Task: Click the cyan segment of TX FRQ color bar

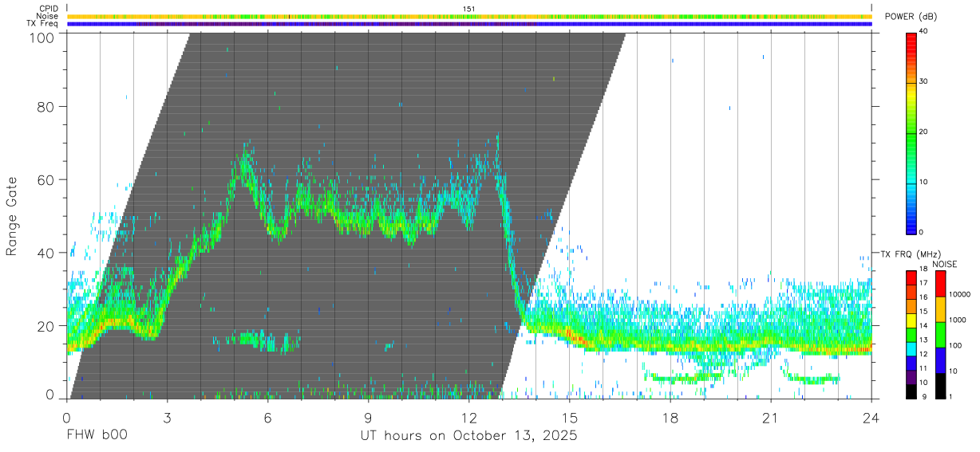Action: point(911,349)
